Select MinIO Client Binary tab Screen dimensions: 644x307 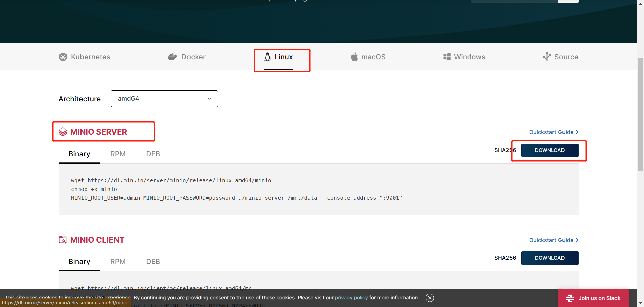79,262
